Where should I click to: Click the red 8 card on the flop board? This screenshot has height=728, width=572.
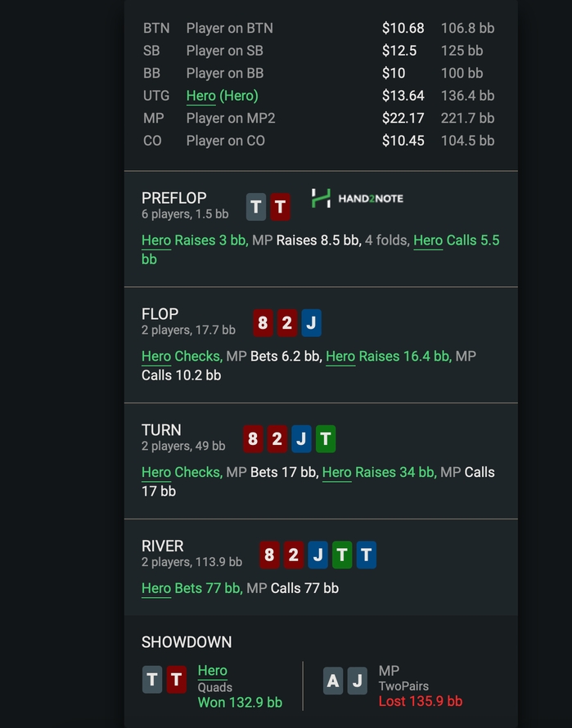[263, 323]
